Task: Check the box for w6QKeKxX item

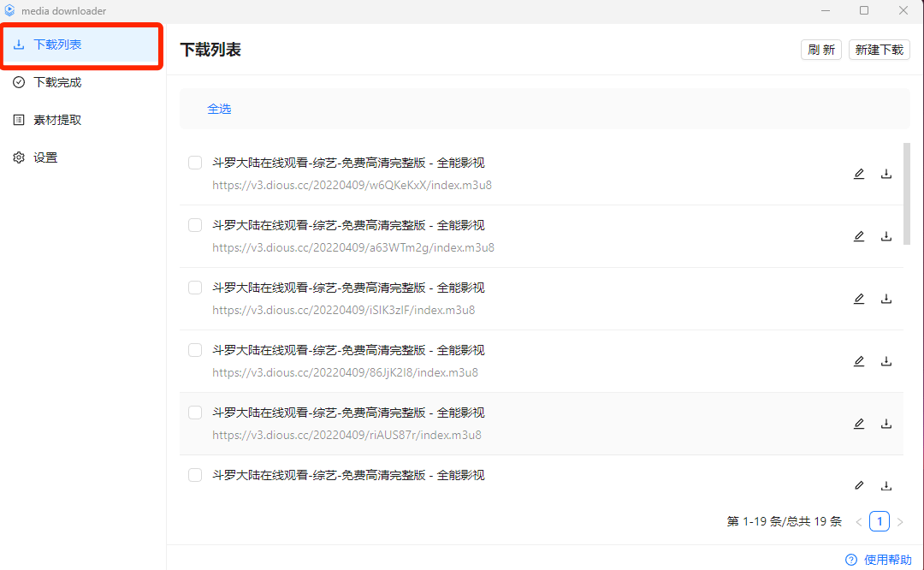Action: click(195, 163)
